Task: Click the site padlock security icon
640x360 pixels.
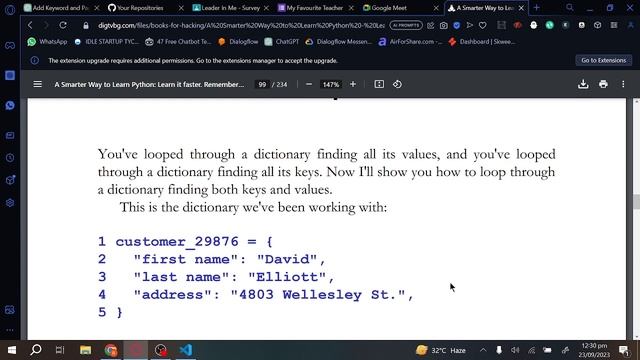Action: pyautogui.click(x=86, y=25)
